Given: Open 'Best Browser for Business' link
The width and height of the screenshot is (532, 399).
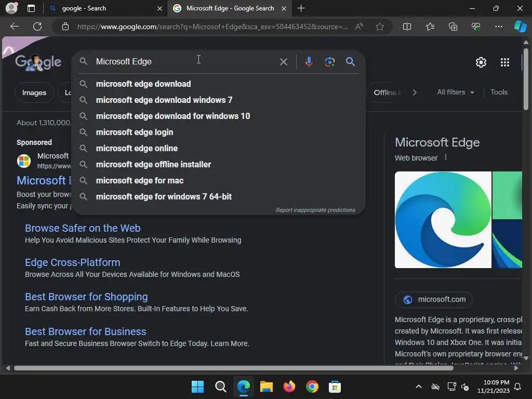Looking at the screenshot, I should pyautogui.click(x=86, y=331).
